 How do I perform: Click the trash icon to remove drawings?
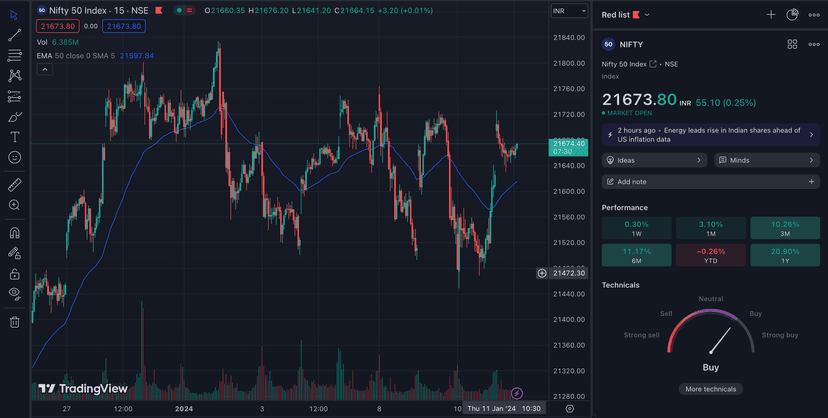pos(14,322)
